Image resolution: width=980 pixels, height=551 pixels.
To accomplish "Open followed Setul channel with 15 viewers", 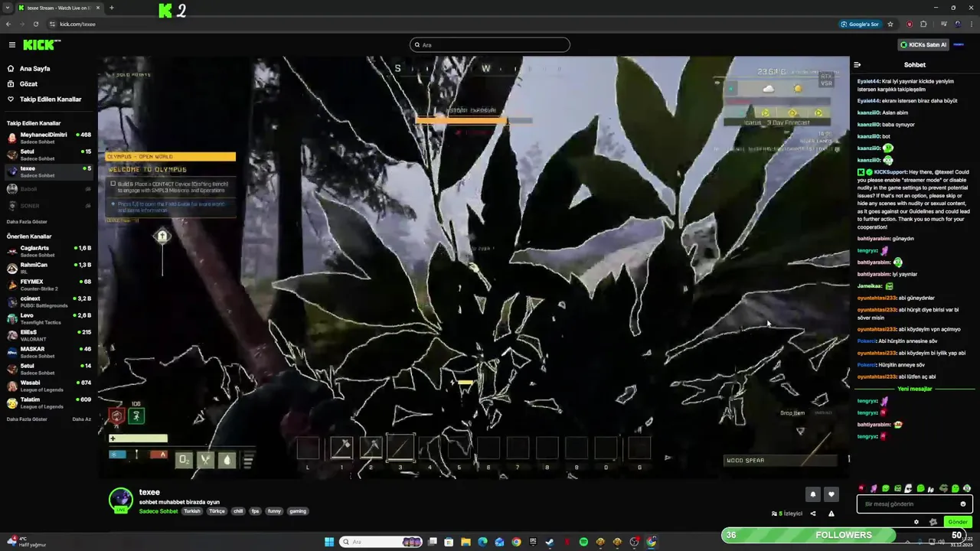I will 49,155.
